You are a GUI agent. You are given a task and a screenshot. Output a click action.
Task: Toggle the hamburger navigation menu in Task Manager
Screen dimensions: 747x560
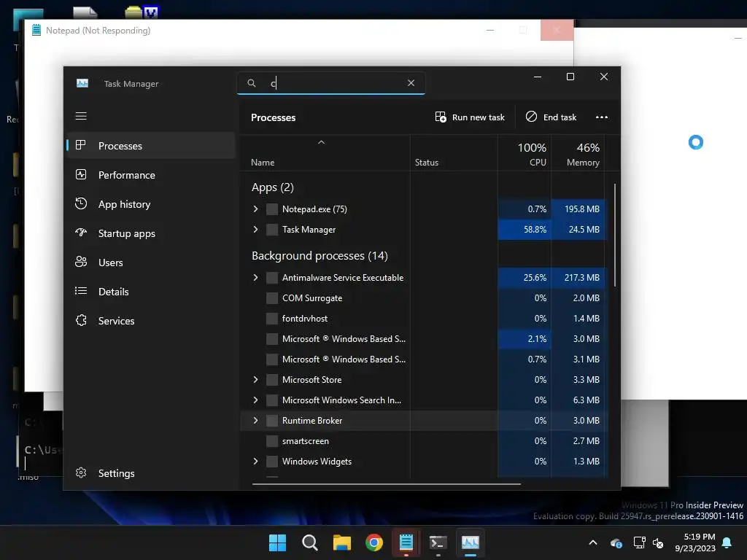click(x=81, y=116)
